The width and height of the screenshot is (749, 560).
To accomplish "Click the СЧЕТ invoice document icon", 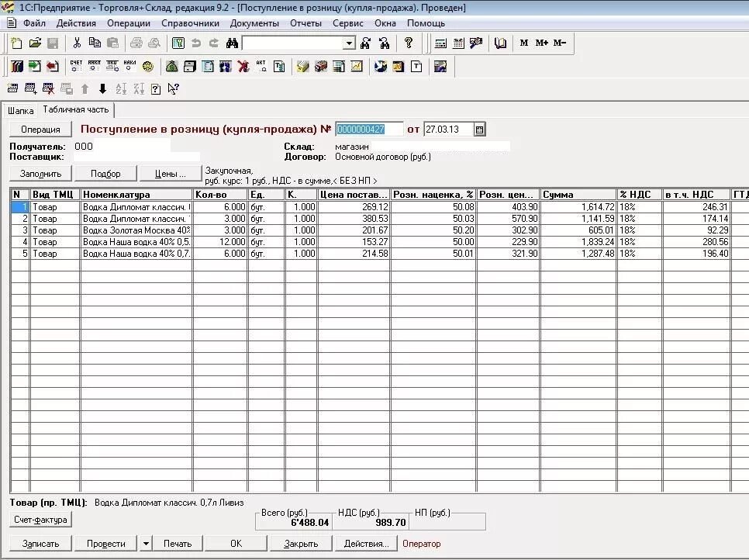I will 76,67.
